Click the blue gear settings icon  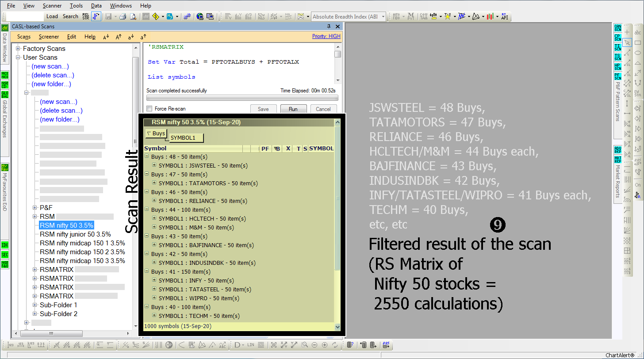click(x=187, y=16)
